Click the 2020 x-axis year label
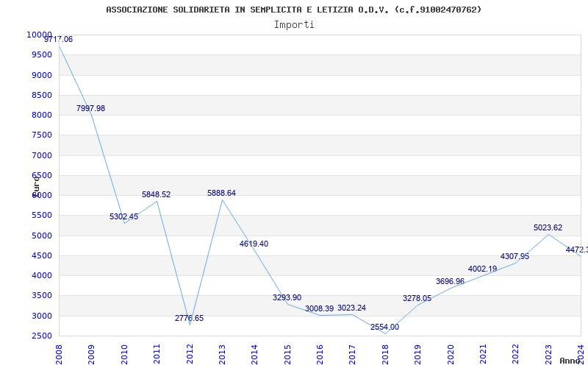This screenshot has height=368, width=588. point(451,354)
